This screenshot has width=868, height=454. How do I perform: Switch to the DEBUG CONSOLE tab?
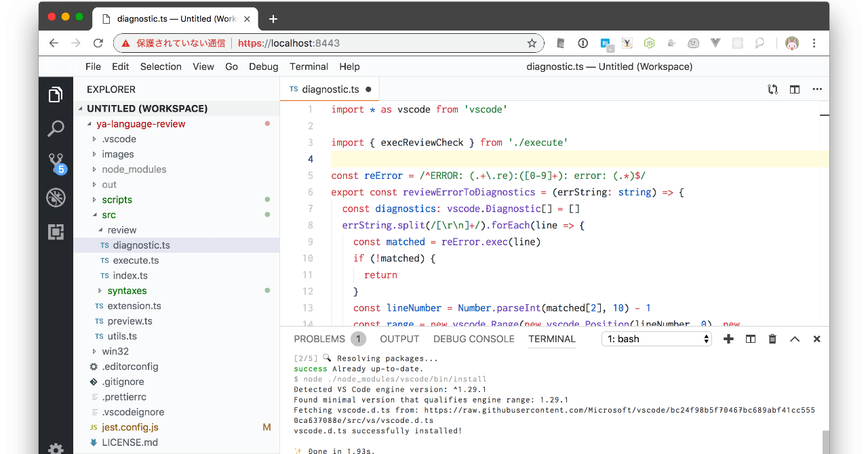coord(473,339)
